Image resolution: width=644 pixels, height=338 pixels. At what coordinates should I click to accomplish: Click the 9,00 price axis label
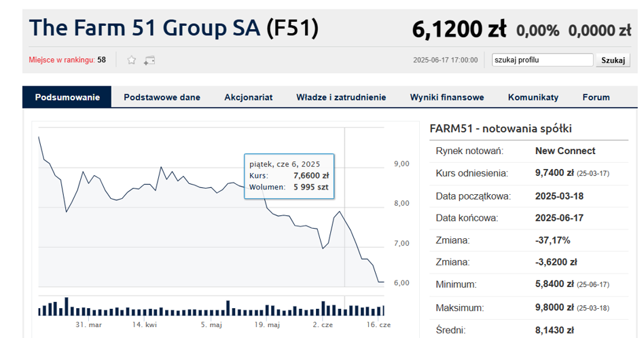[x=401, y=164]
